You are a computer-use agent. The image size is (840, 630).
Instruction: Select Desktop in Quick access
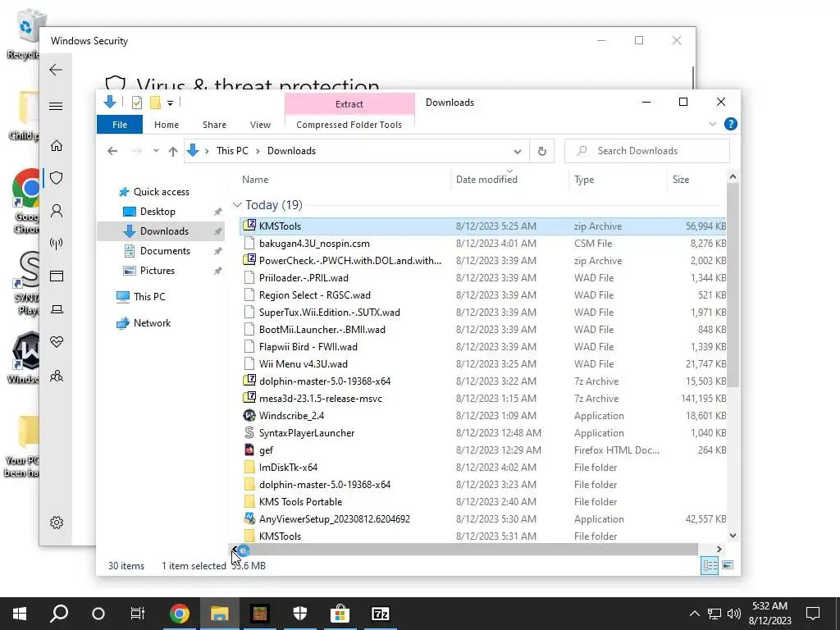tap(157, 212)
